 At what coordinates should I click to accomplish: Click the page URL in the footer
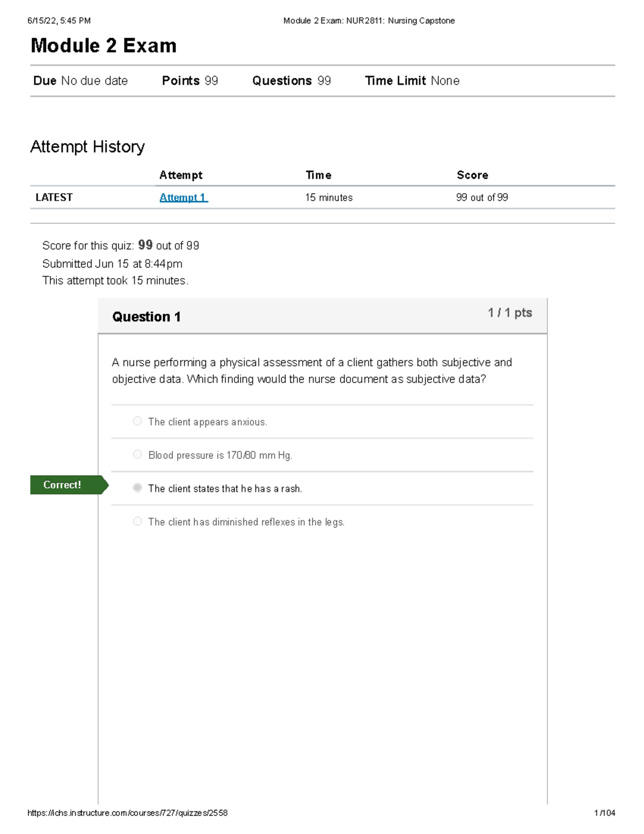(x=128, y=813)
